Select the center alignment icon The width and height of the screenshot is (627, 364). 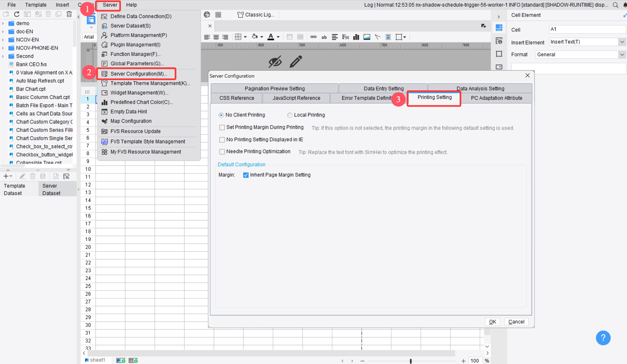click(216, 37)
